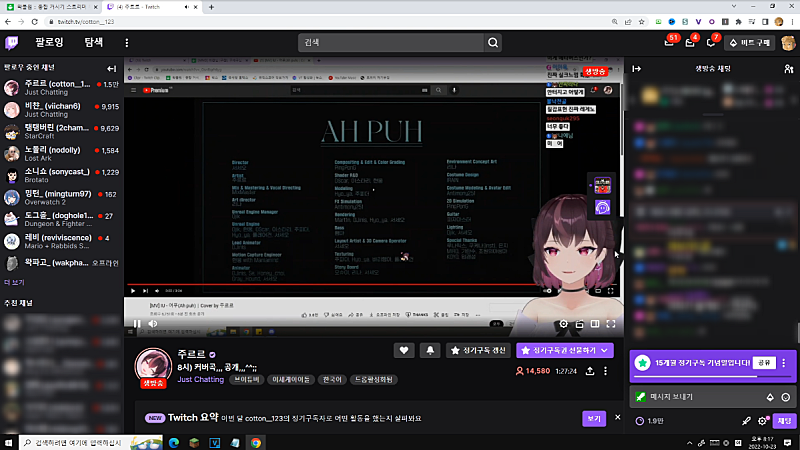The image size is (800, 450).
Task: Open the more options menu next to 탐색
Action: click(127, 43)
